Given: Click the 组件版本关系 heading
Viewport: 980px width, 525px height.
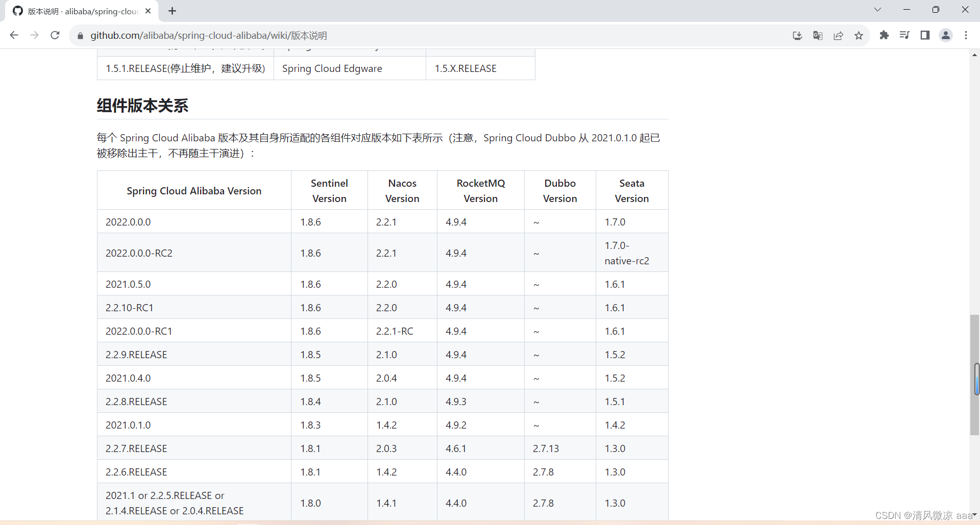Looking at the screenshot, I should 142,106.
